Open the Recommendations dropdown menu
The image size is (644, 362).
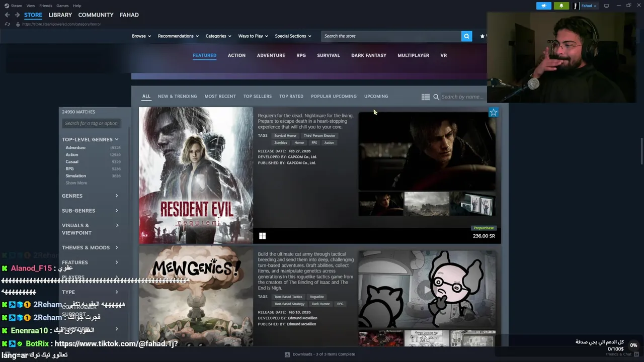coord(178,36)
